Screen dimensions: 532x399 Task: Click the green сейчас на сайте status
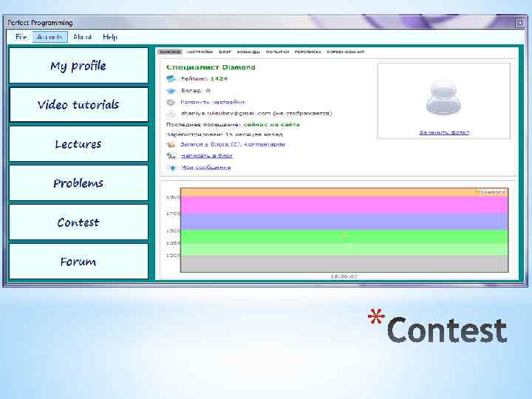[x=271, y=125]
